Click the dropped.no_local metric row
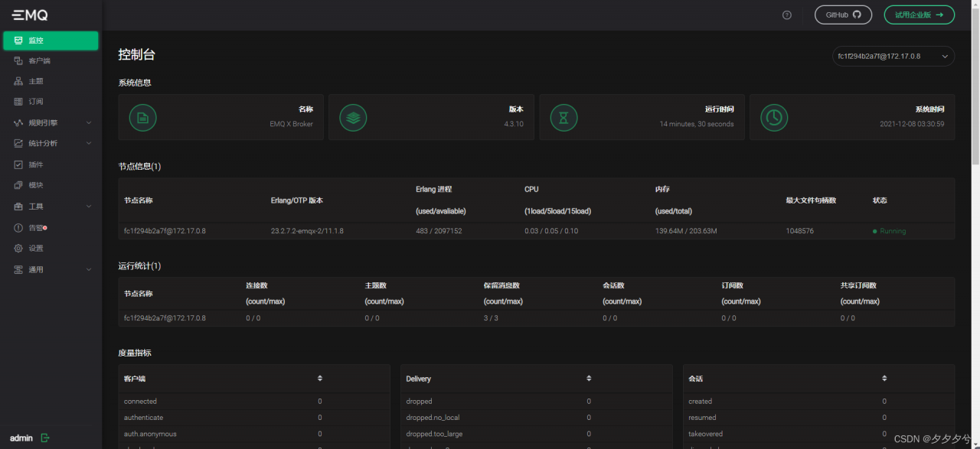Screen dimensions: 980x449 [536, 418]
